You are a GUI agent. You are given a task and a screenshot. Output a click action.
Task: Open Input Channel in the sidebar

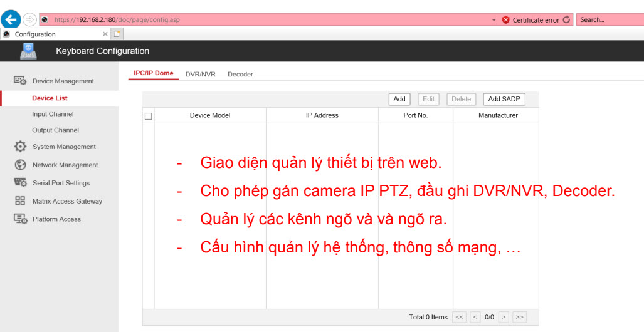point(53,114)
